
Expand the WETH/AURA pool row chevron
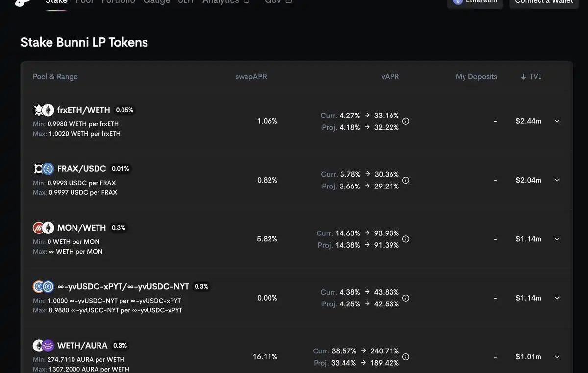557,357
